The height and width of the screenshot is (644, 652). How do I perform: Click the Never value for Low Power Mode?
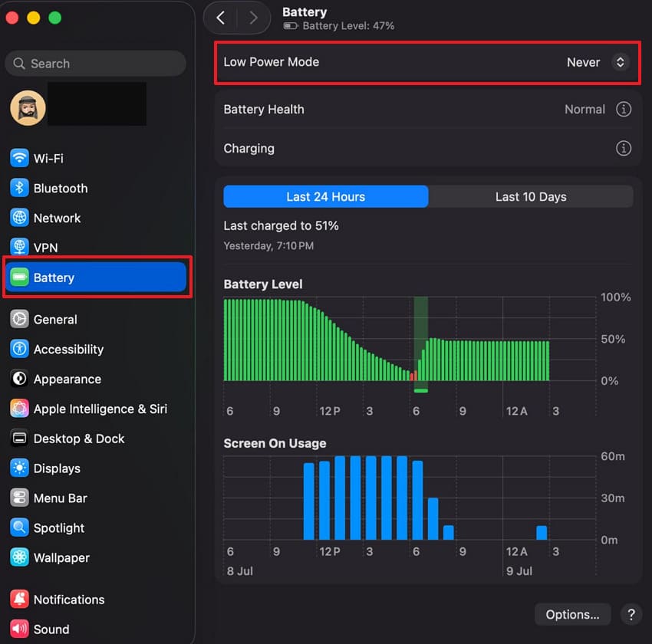pyautogui.click(x=583, y=62)
